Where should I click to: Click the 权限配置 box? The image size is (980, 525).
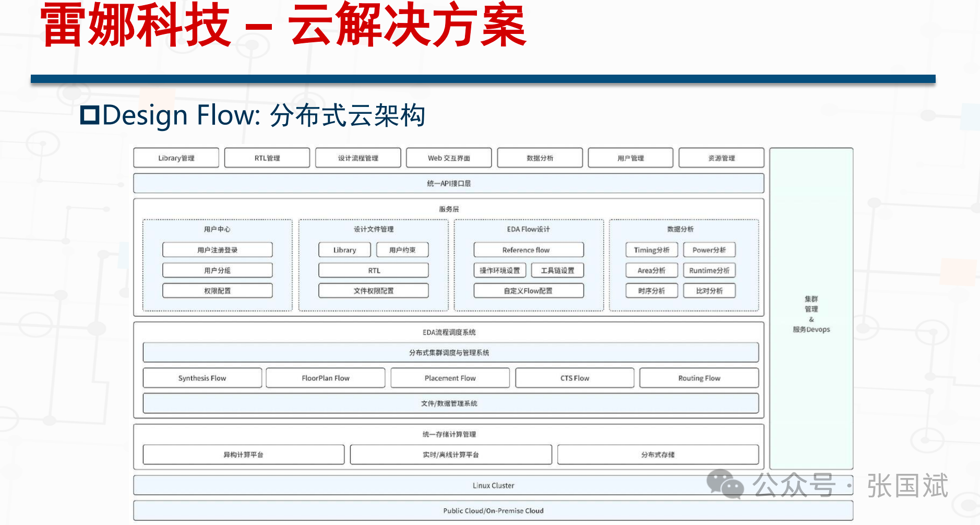click(x=218, y=291)
